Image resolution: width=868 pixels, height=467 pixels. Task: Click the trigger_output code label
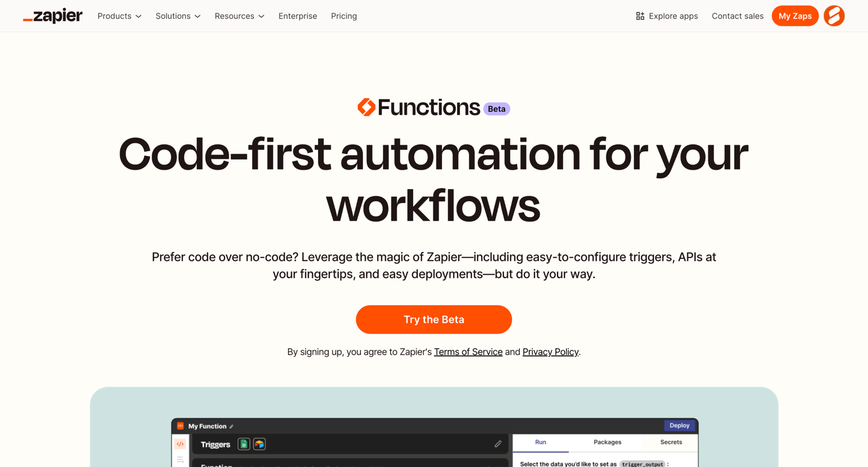[642, 464]
